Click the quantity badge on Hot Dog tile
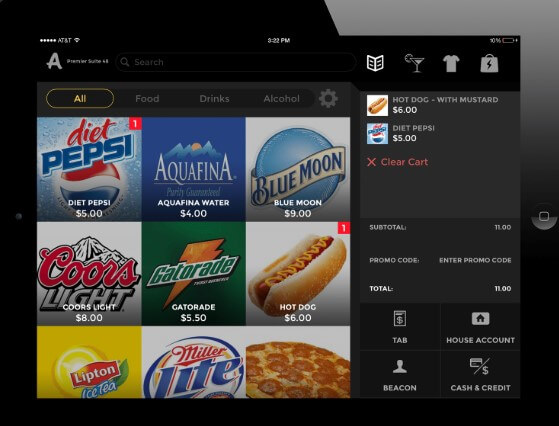 click(344, 228)
